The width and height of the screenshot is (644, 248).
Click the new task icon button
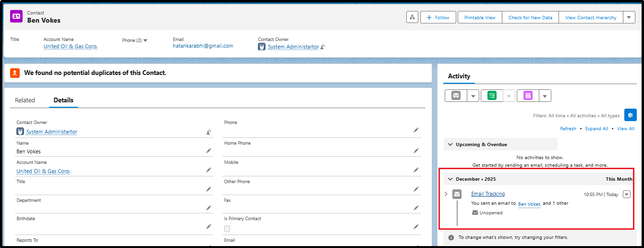(x=492, y=96)
